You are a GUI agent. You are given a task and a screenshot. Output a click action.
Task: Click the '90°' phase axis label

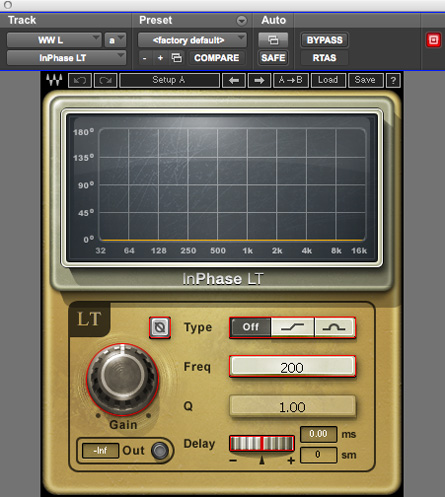point(86,185)
